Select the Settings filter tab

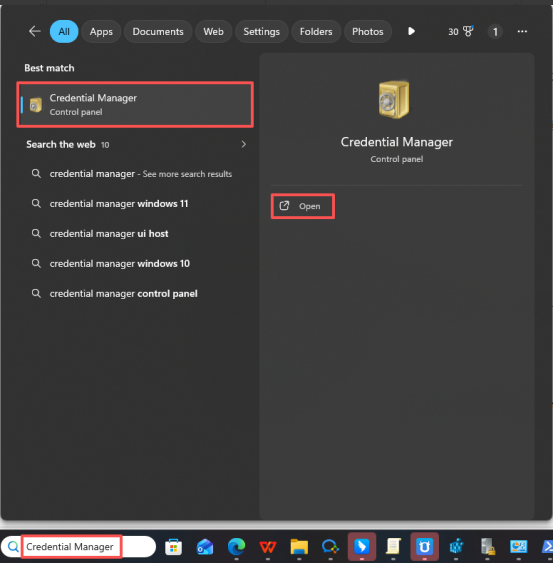click(x=261, y=32)
